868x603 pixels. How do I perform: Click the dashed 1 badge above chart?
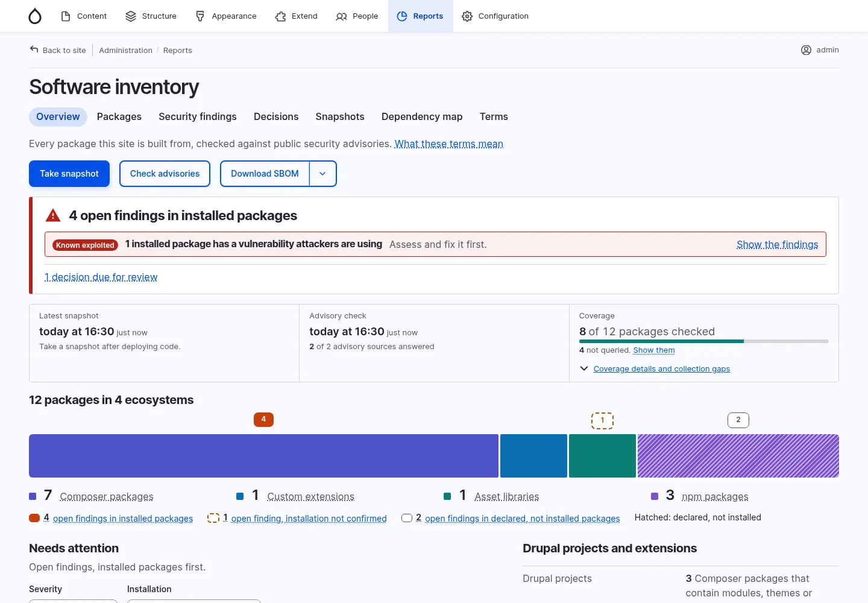tap(602, 420)
